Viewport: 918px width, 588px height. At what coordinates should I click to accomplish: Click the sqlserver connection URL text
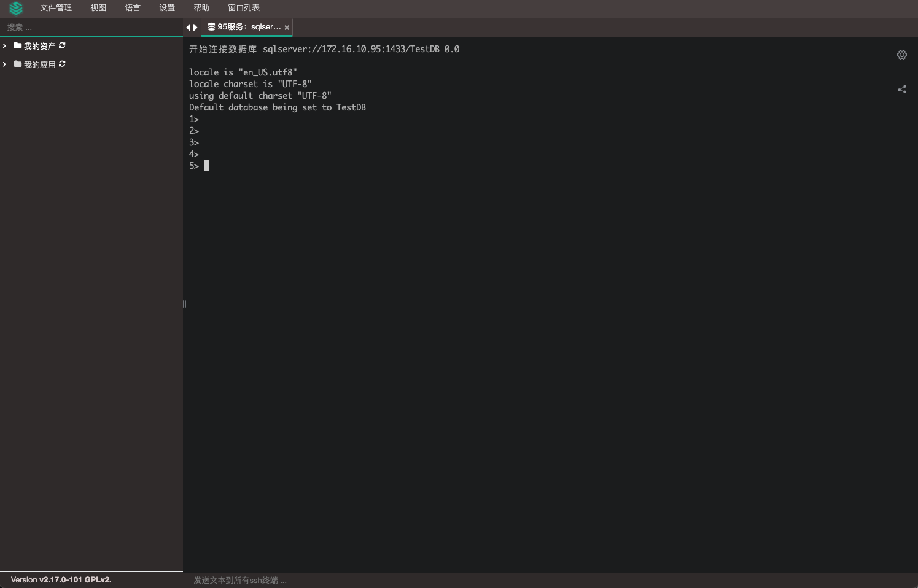pyautogui.click(x=351, y=49)
